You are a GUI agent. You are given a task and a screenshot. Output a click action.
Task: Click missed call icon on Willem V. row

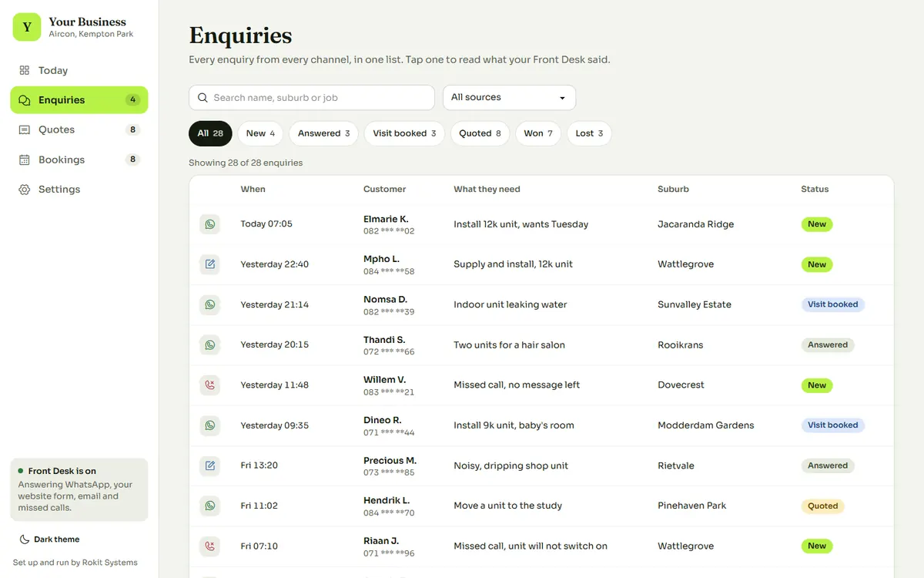click(210, 385)
